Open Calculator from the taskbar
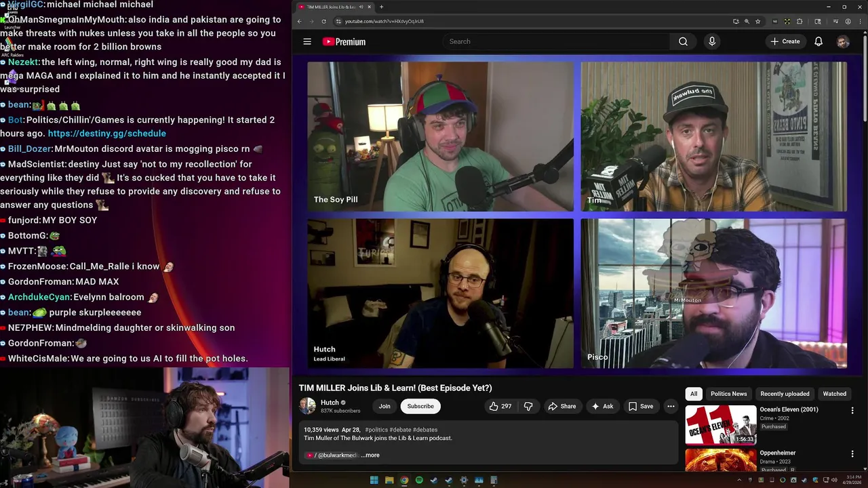Viewport: 868px width, 488px height. tap(494, 481)
